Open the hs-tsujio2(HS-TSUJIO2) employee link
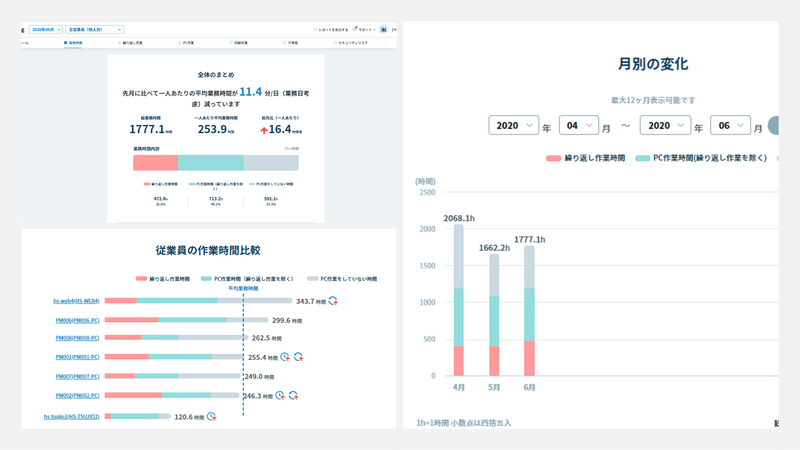 (x=71, y=417)
